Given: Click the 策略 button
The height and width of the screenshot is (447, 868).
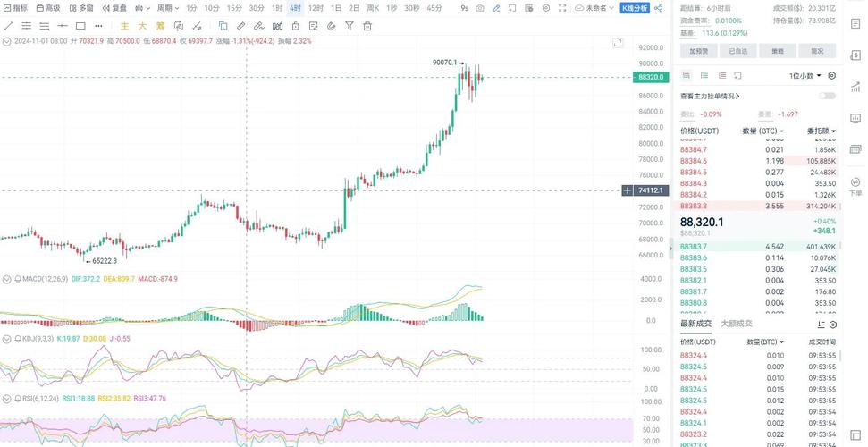Looking at the screenshot, I should [777, 51].
